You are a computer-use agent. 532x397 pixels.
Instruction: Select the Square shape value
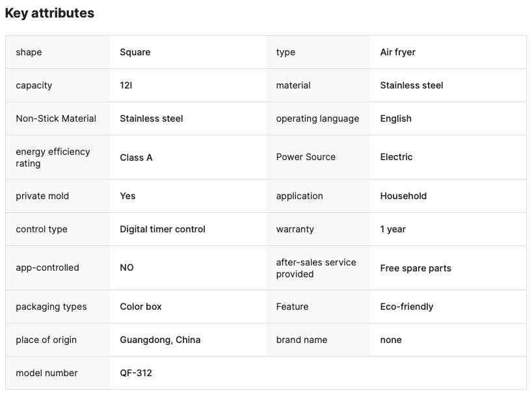[x=135, y=52]
